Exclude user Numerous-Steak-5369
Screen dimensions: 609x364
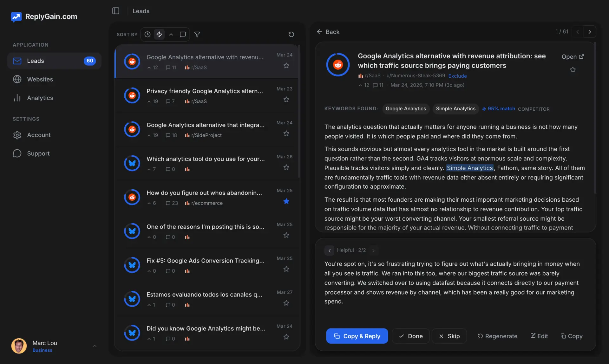pyautogui.click(x=457, y=76)
